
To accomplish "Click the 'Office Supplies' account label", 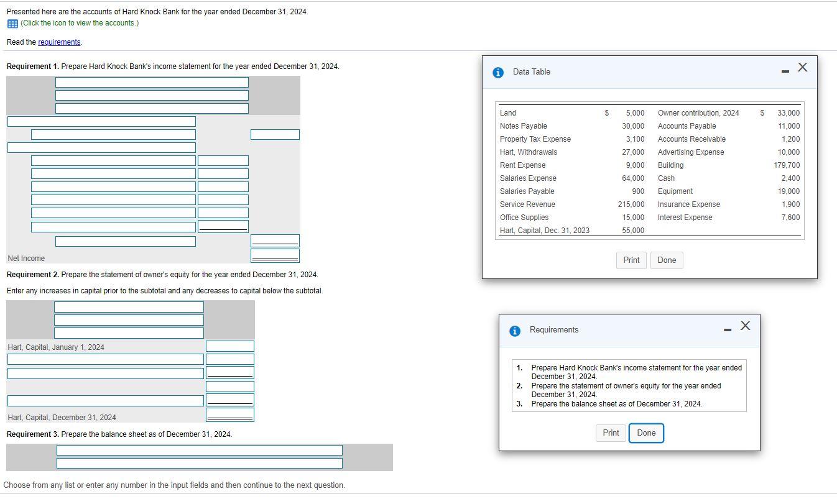I will [524, 218].
